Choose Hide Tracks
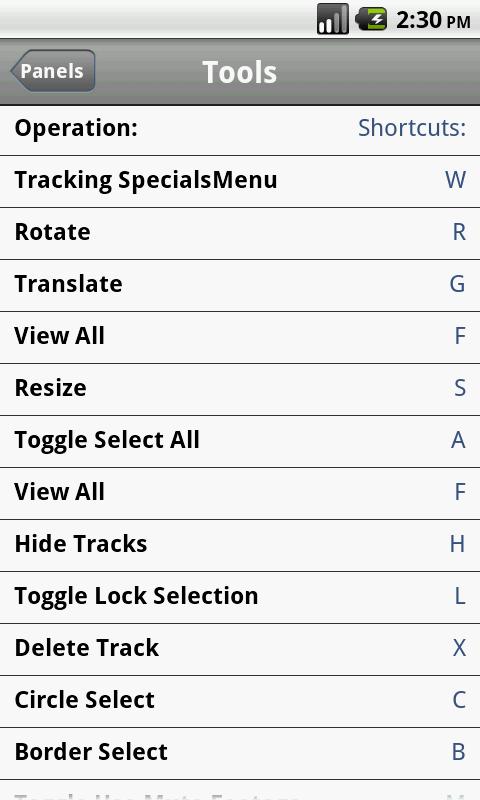The image size is (480, 800). point(240,546)
